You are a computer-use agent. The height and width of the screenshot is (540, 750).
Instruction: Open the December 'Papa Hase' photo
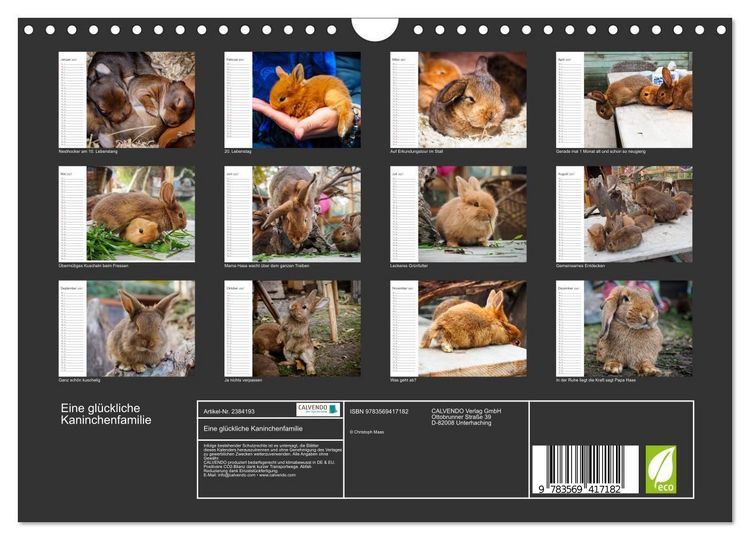638,328
